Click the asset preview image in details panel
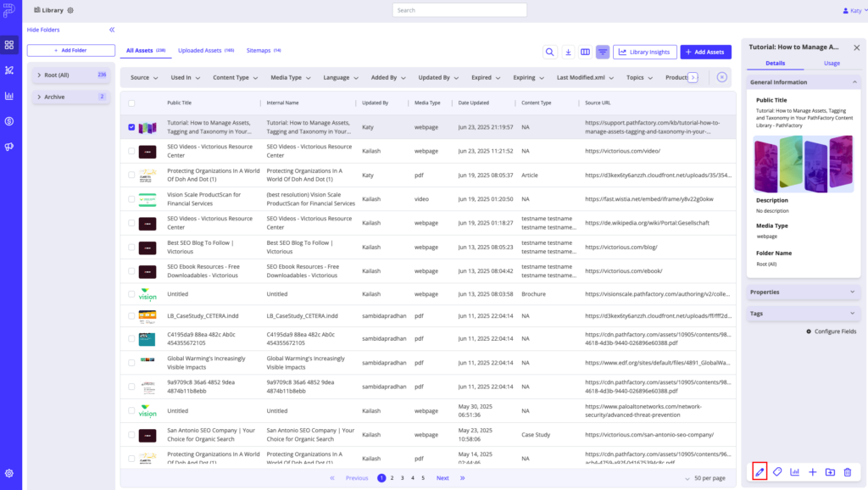 pyautogui.click(x=804, y=164)
